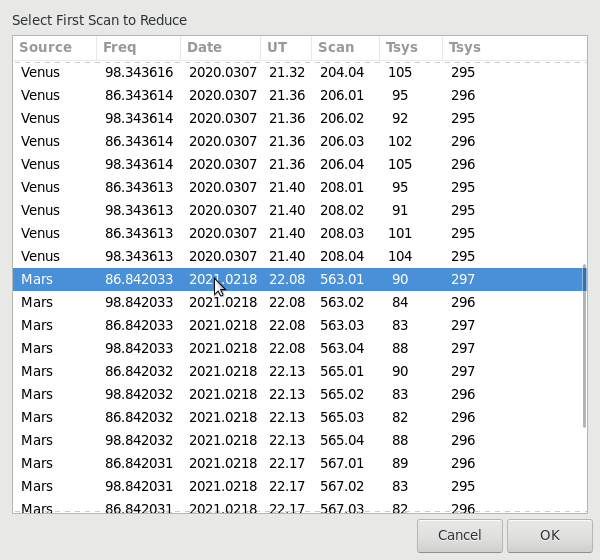Click Tsys value 84 in scan 563.02 row
This screenshot has width=600, height=560.
400,302
